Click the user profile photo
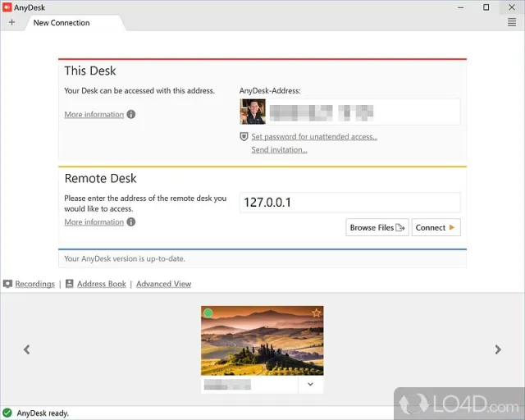This screenshot has width=525, height=420. pyautogui.click(x=253, y=112)
